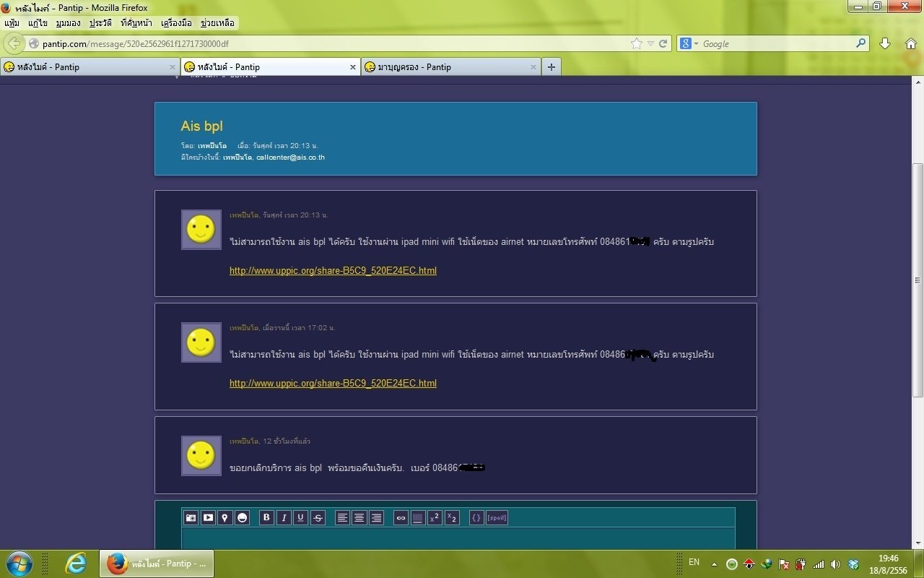Switch to the มาบุญครอง - Pantip tab
Viewport: 924px width, 578px height.
451,67
